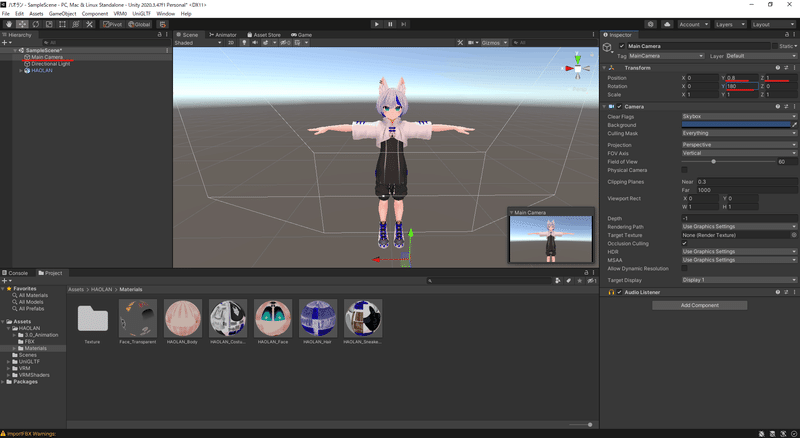Screen dimensions: 800x438
Task: Open the Layer Default dropdown
Action: pos(760,56)
